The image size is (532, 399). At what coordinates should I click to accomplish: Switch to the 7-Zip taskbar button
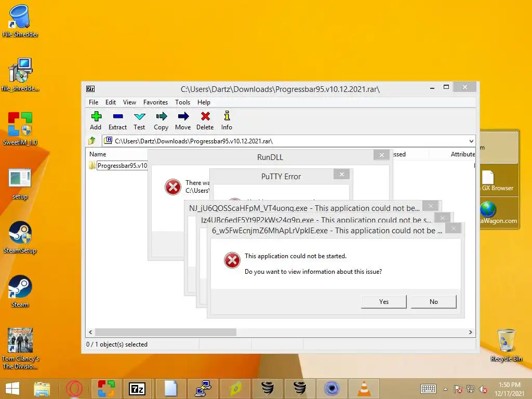pyautogui.click(x=137, y=389)
